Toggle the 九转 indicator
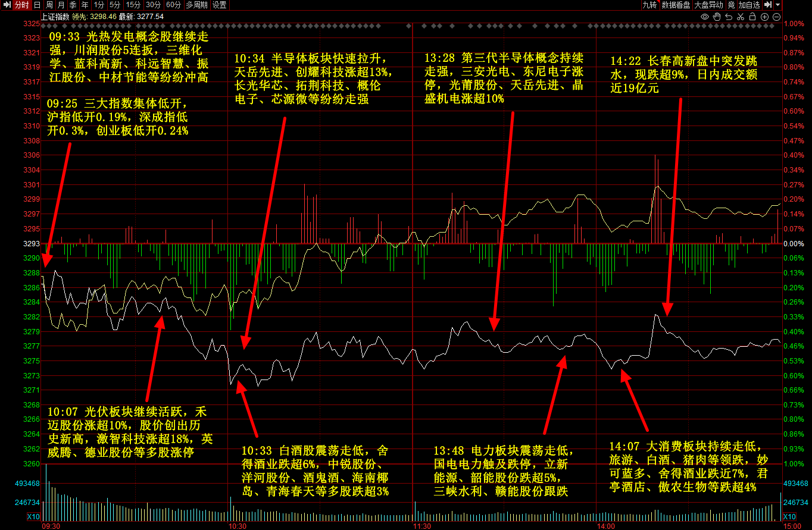The width and height of the screenshot is (812, 530). pyautogui.click(x=649, y=5)
